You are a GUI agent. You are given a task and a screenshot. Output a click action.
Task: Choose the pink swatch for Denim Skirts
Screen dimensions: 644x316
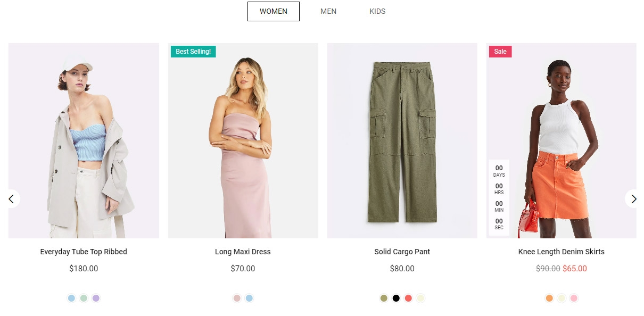tap(574, 298)
